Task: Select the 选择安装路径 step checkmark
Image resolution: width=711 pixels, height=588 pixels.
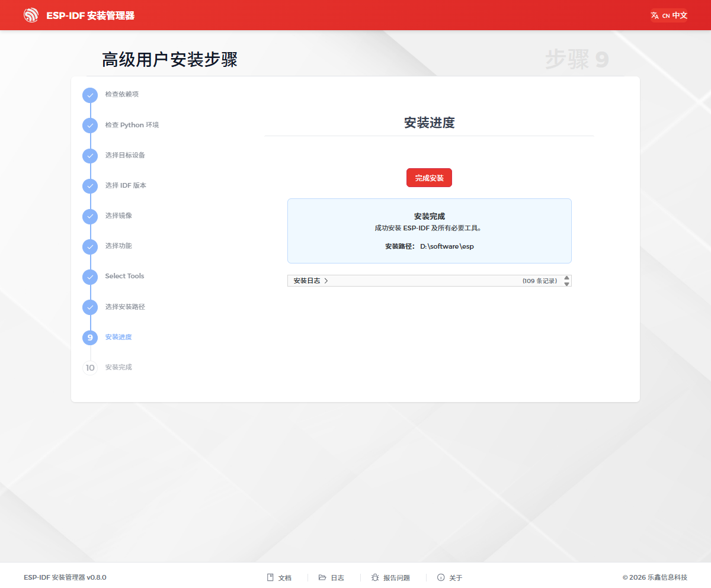Action: pos(90,307)
